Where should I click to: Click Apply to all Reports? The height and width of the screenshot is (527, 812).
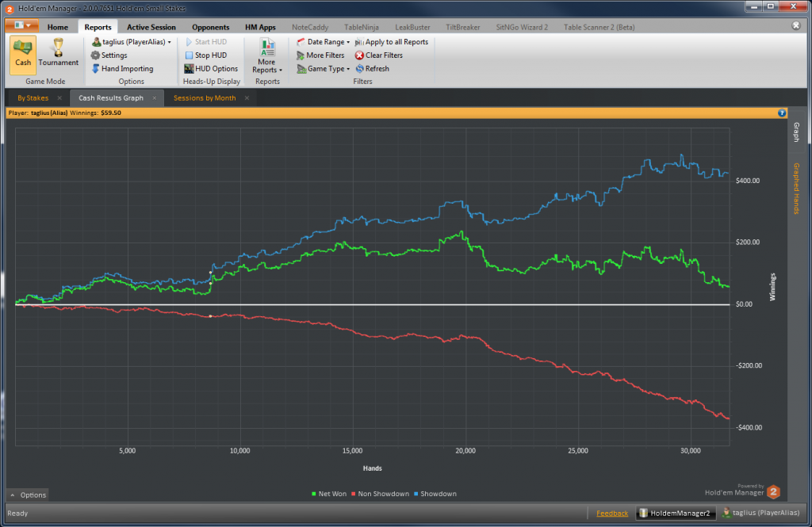392,42
